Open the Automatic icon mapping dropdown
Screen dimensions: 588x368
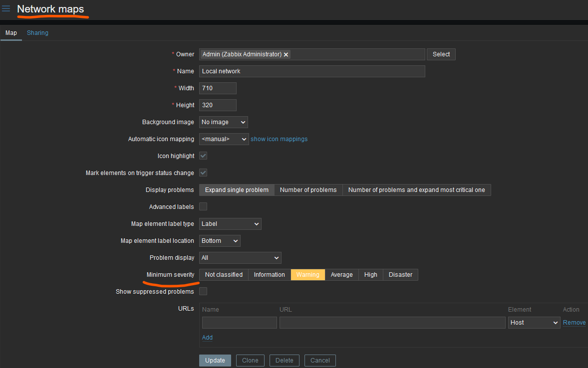click(224, 139)
